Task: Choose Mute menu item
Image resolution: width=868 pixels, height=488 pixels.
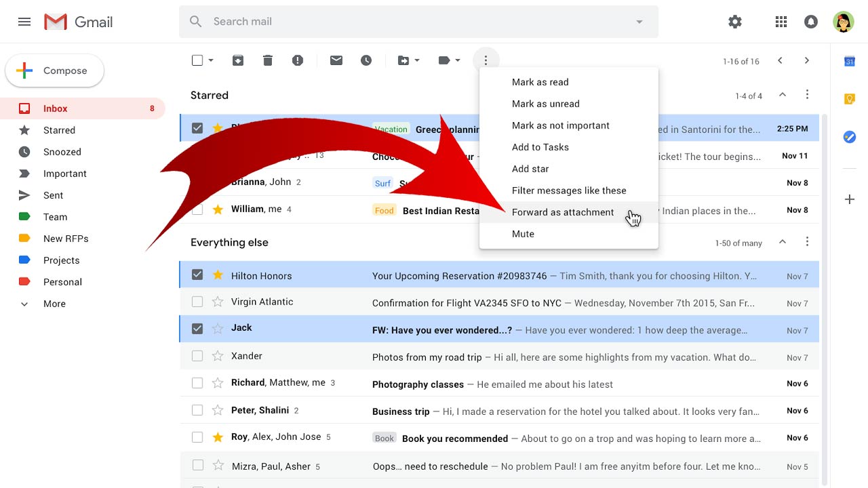Action: (x=568, y=234)
